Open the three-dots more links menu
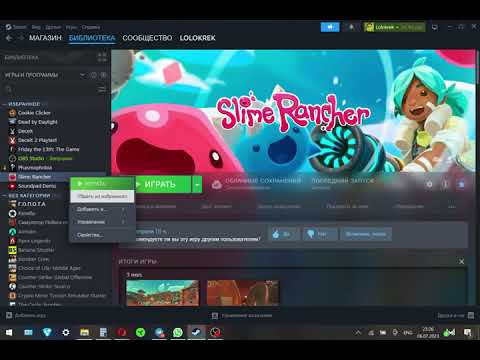This screenshot has width=480, height=360. point(452,206)
